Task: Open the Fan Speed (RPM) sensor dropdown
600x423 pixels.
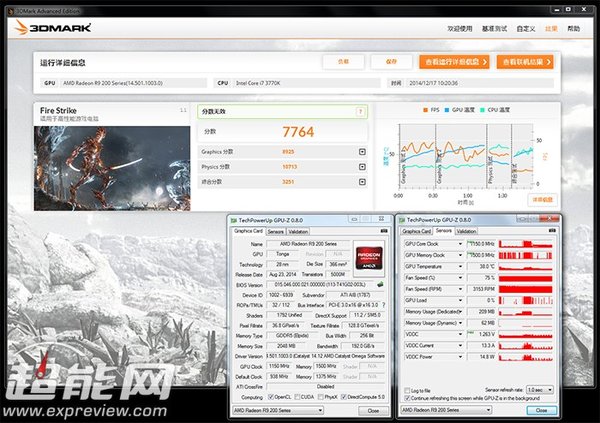Action: click(x=460, y=289)
